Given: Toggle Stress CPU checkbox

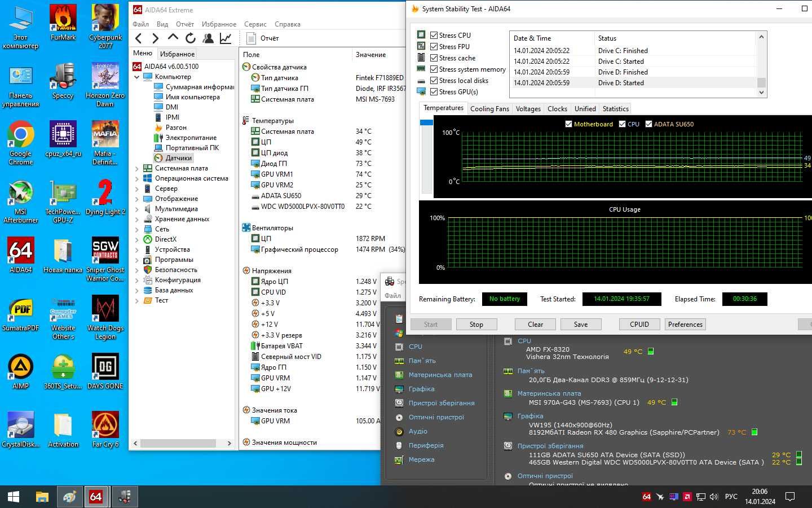Looking at the screenshot, I should click(434, 35).
